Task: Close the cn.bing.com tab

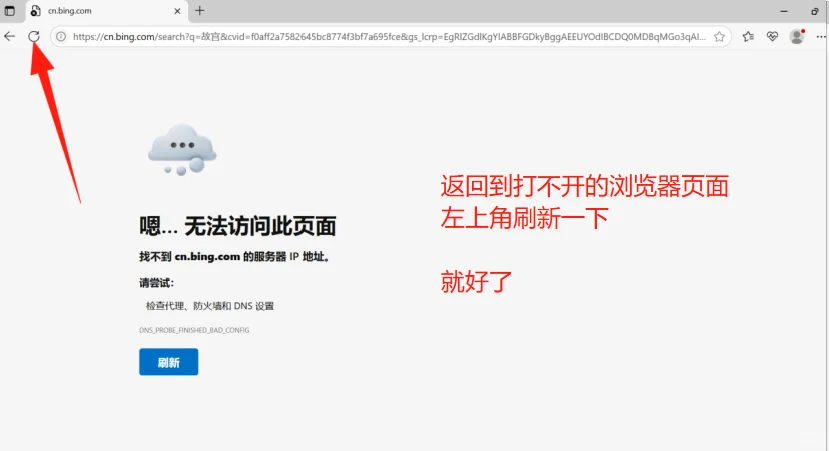Action: point(177,11)
